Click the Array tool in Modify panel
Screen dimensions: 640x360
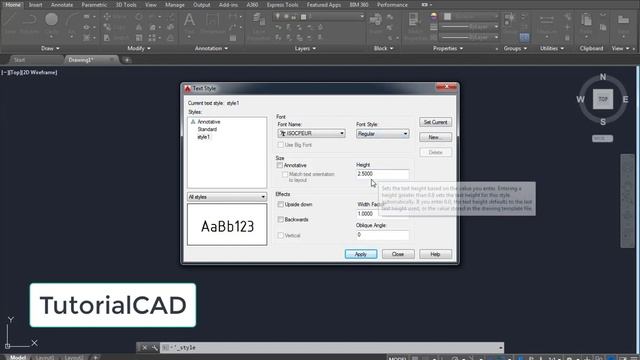tap(152, 38)
